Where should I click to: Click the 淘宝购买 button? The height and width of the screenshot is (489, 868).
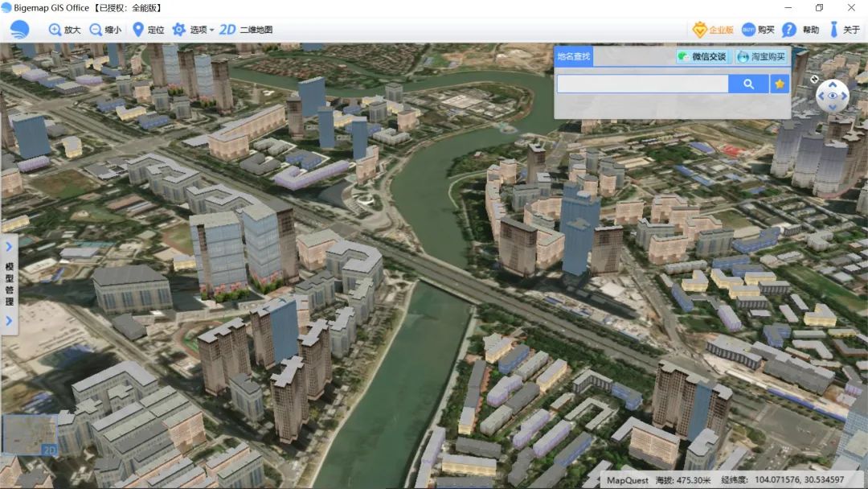[762, 56]
